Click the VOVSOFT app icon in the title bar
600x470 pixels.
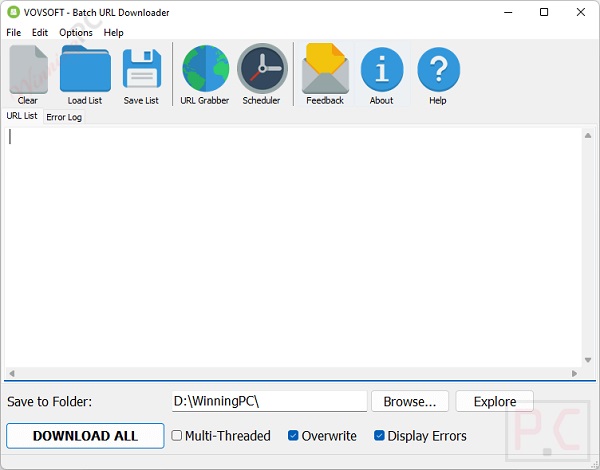click(x=13, y=12)
